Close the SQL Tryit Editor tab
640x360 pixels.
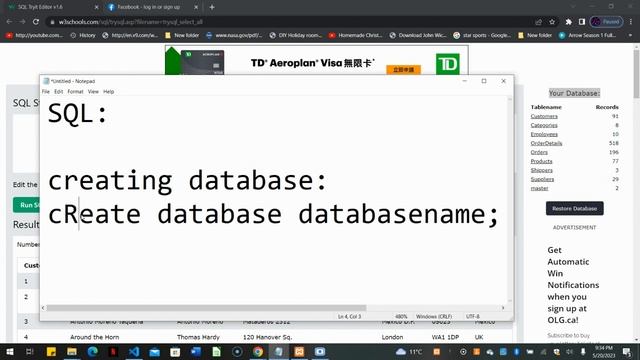click(x=96, y=7)
